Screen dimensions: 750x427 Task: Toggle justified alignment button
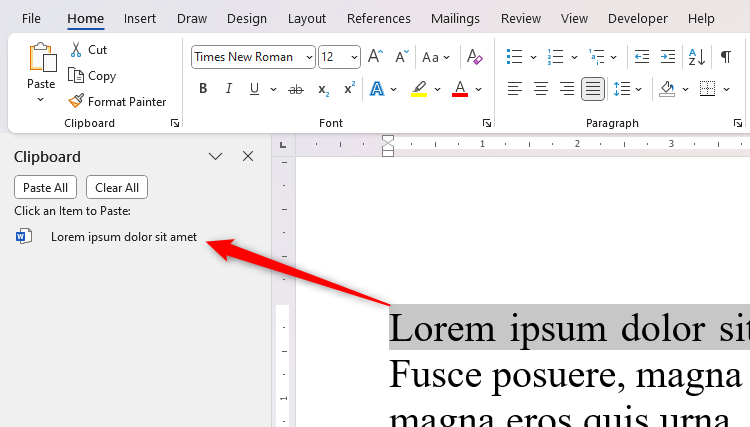tap(593, 89)
